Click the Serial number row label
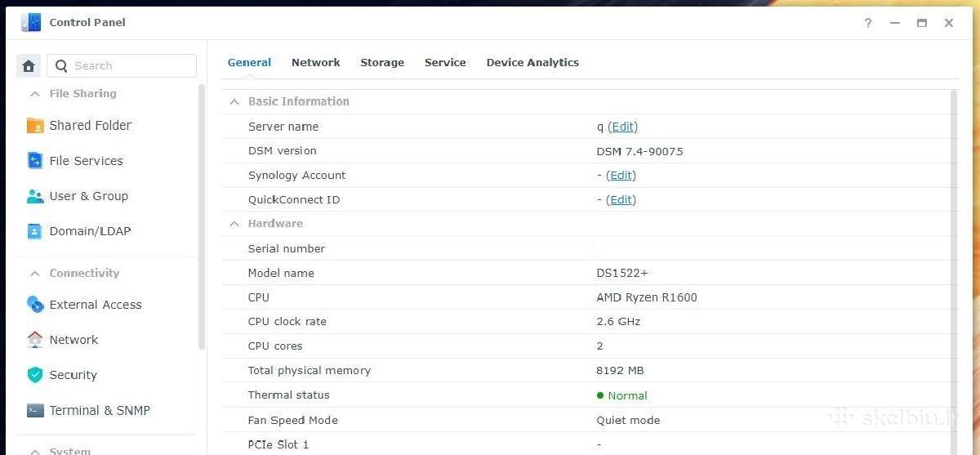Viewport: 980px width, 455px height. click(x=287, y=248)
